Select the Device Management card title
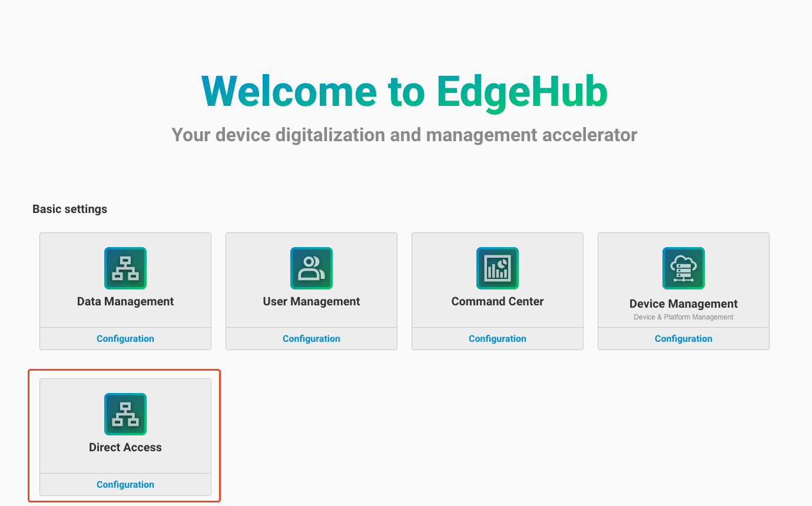The height and width of the screenshot is (506, 812). [684, 304]
